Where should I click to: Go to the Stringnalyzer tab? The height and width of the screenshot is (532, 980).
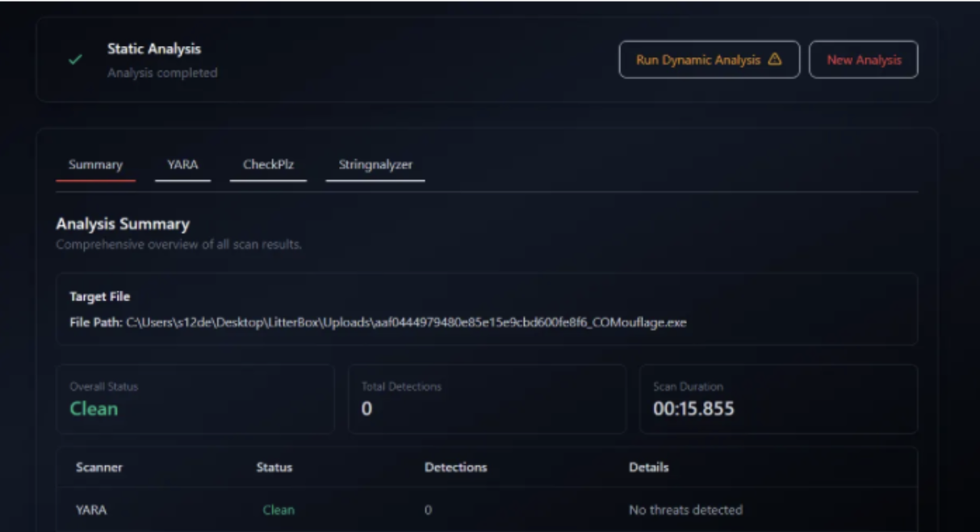[375, 165]
